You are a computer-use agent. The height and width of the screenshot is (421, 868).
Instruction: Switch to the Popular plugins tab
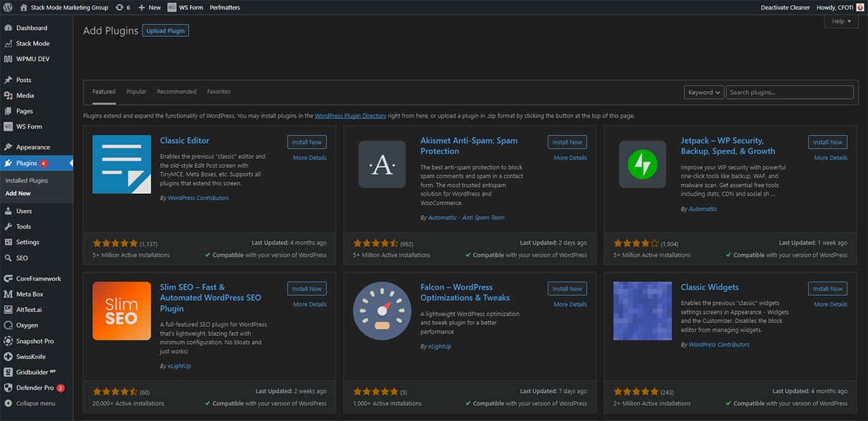point(136,92)
